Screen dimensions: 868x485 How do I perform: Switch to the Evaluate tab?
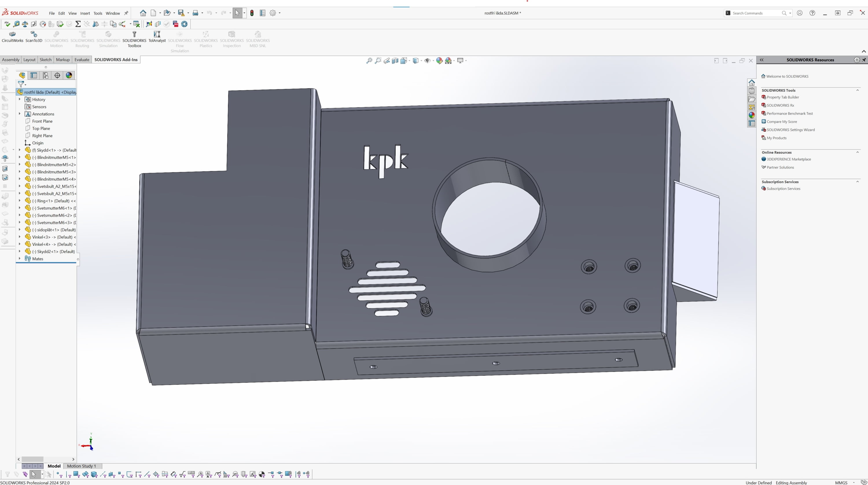pyautogui.click(x=82, y=60)
